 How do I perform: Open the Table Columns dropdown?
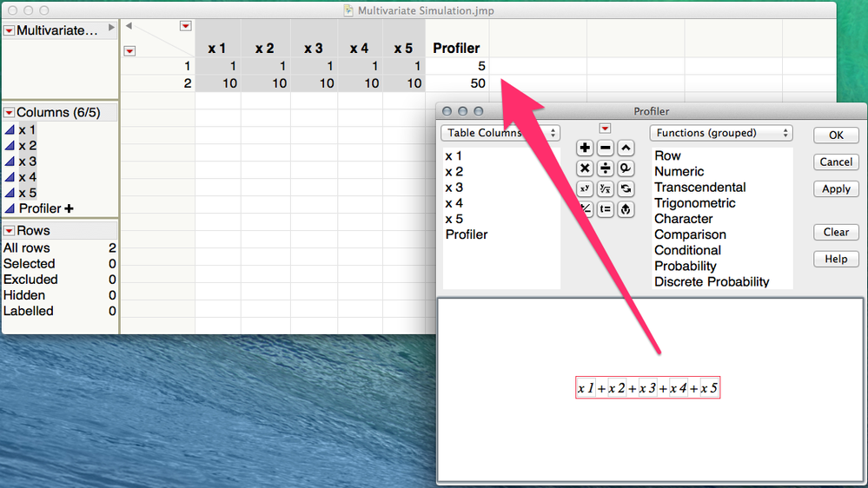(x=500, y=133)
